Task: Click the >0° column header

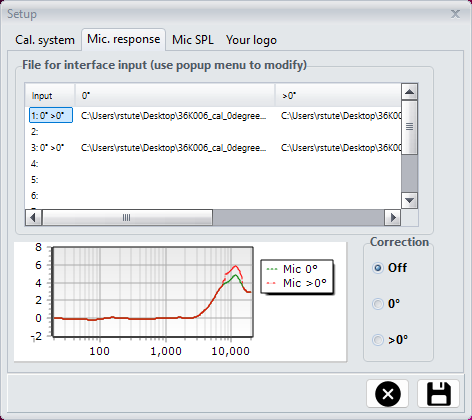Action: pos(338,96)
